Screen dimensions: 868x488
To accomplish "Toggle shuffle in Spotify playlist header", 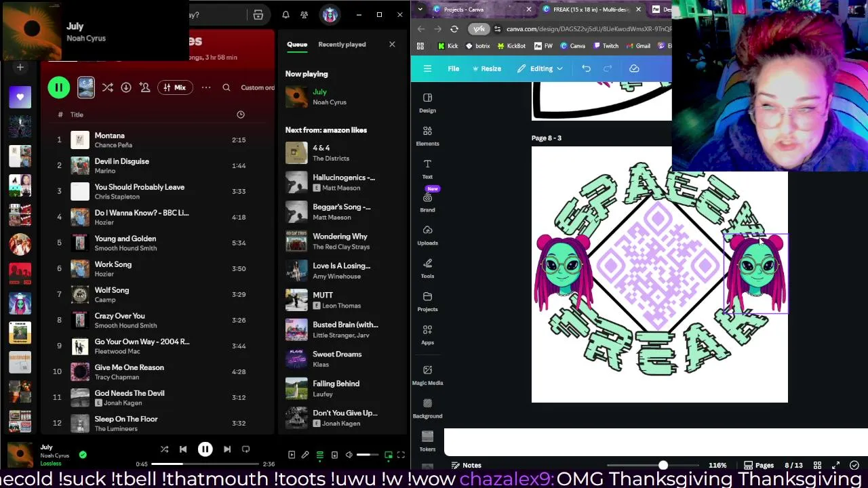I will pos(107,87).
